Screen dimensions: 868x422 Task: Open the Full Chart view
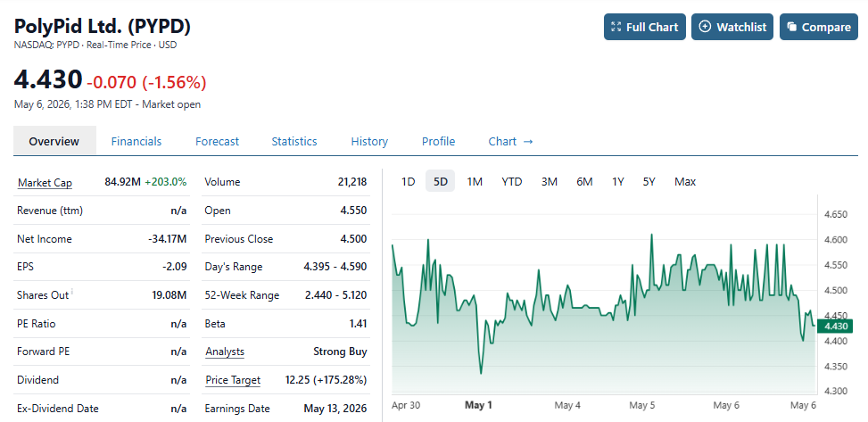pos(644,27)
